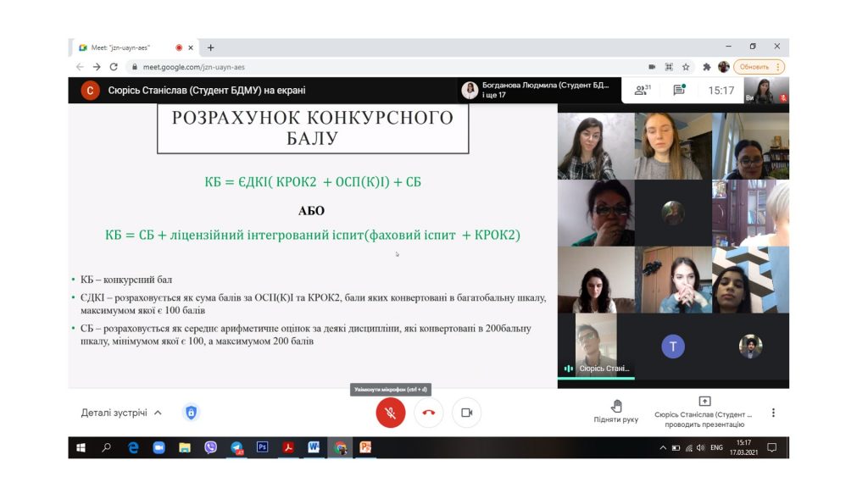The image size is (868, 488).
Task: Expand Деталі зустрічі meeting details
Action: pos(121,413)
